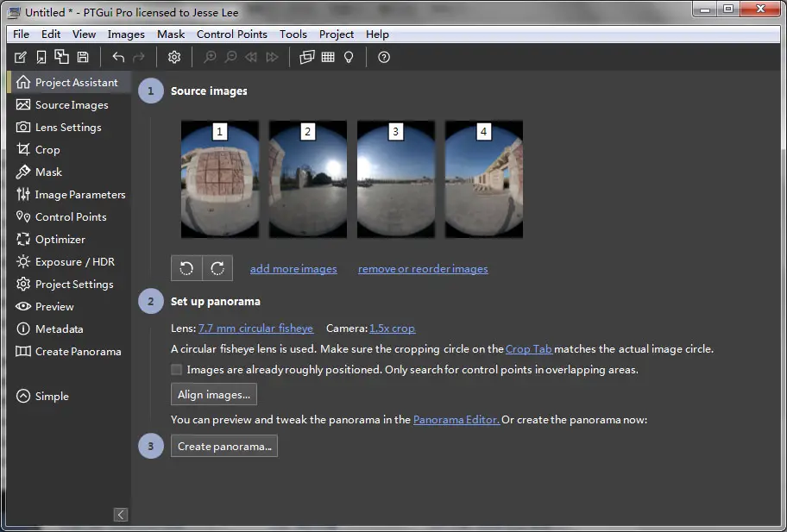Click the light bulb toolbar icon
787x532 pixels.
[349, 57]
